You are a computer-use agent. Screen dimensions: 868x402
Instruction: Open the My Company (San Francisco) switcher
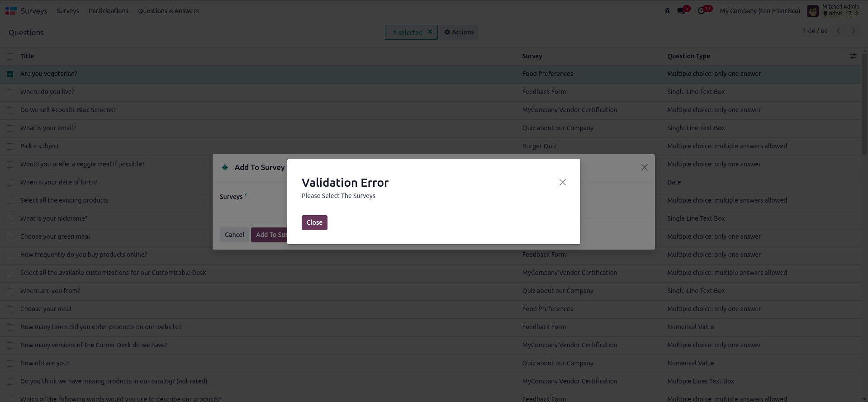coord(760,11)
